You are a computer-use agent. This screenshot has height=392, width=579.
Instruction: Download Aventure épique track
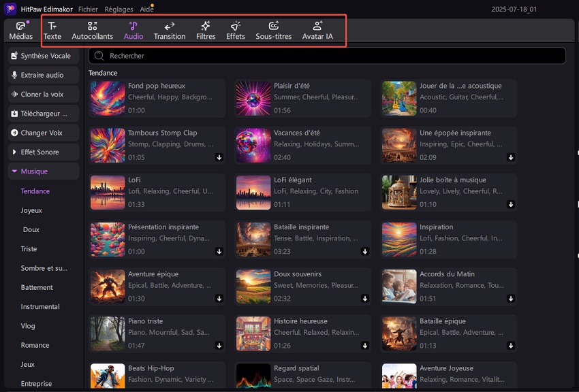(x=219, y=298)
